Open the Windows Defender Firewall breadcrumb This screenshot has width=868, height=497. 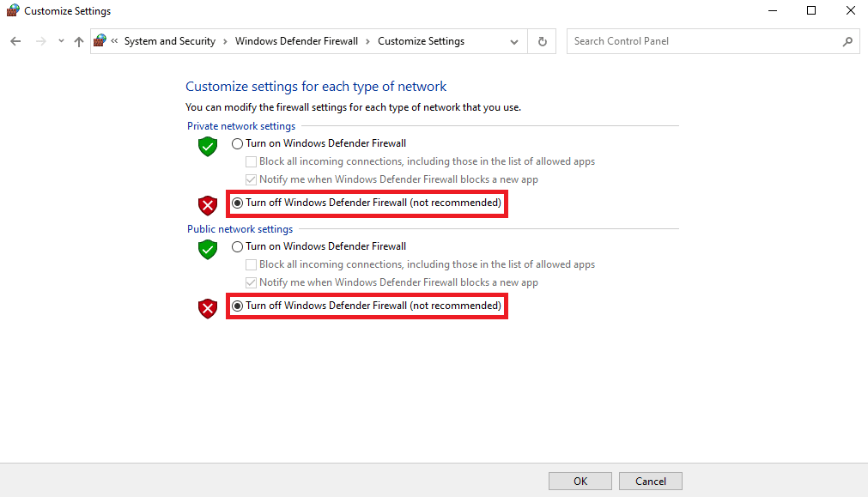pyautogui.click(x=296, y=41)
